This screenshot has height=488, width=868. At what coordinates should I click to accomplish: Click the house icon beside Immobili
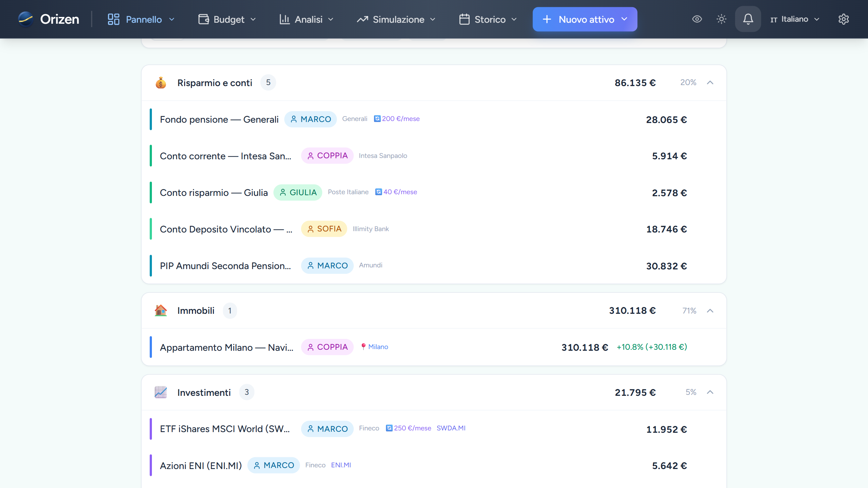click(161, 310)
